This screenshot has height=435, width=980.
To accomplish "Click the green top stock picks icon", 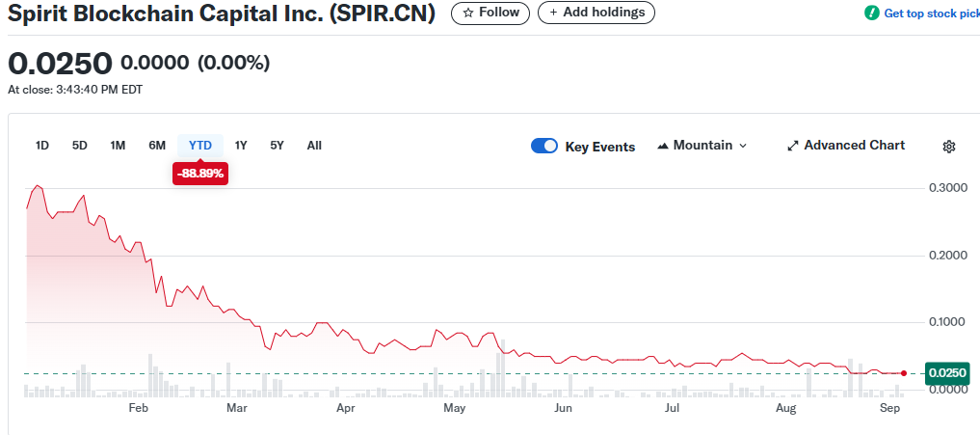I will tap(871, 14).
